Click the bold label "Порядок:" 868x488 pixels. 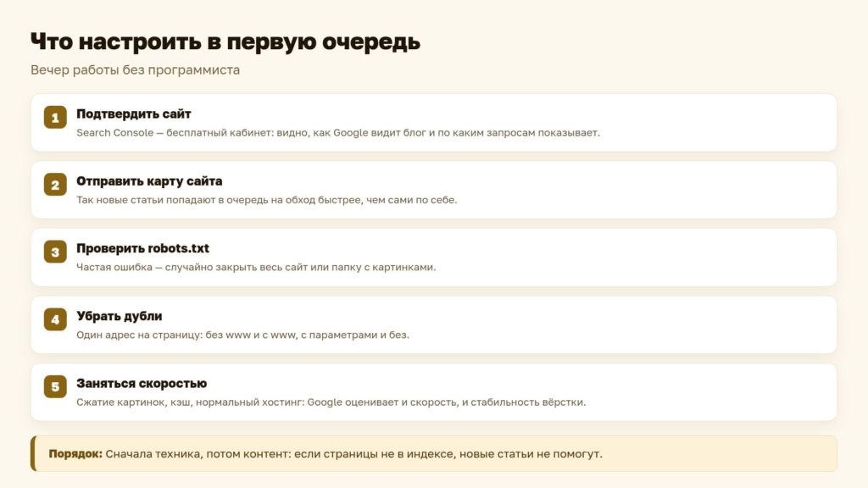(75, 454)
